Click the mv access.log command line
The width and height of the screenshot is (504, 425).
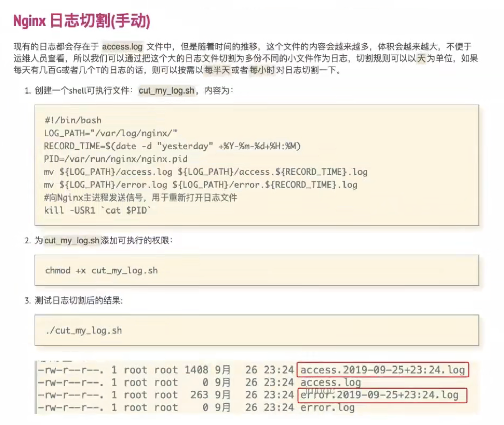tap(206, 172)
